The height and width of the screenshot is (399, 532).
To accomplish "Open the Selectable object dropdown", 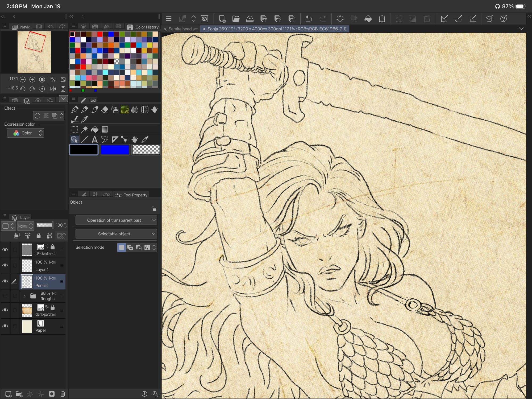I will [116, 234].
